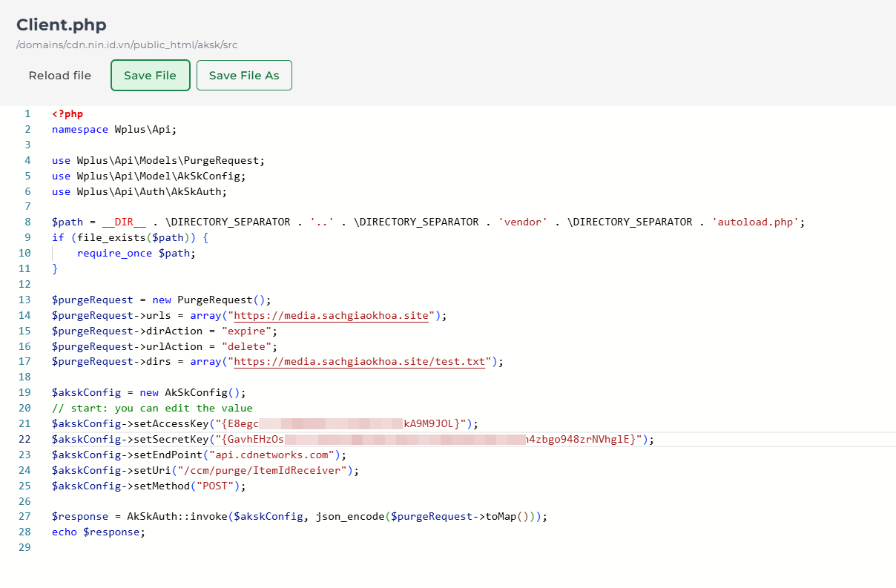Open the media.sachgiaokhoa.site URL on line 14
The width and height of the screenshot is (896, 588).
coord(331,316)
